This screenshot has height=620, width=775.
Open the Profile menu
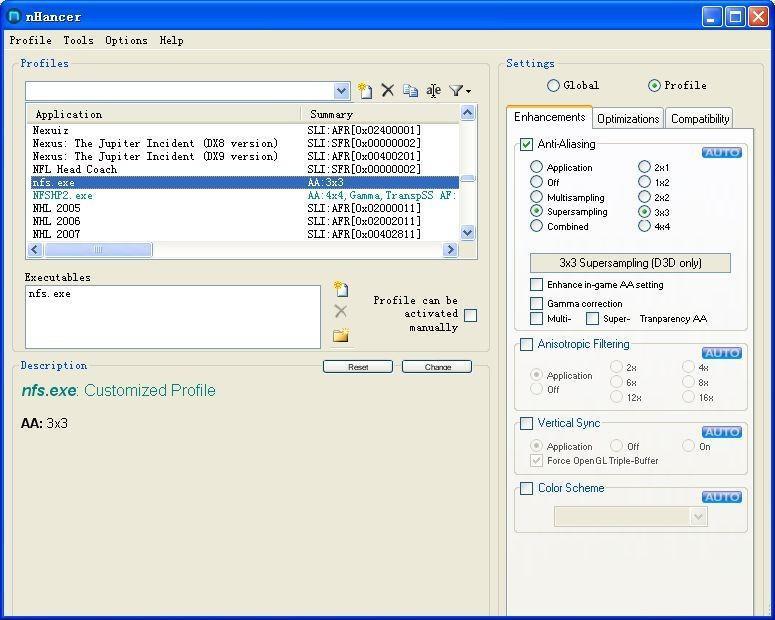[x=31, y=41]
